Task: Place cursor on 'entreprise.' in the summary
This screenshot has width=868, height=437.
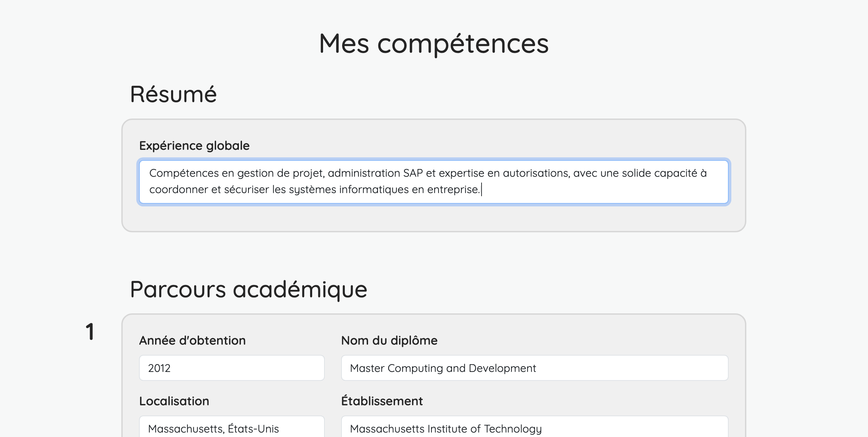Action: pyautogui.click(x=453, y=189)
